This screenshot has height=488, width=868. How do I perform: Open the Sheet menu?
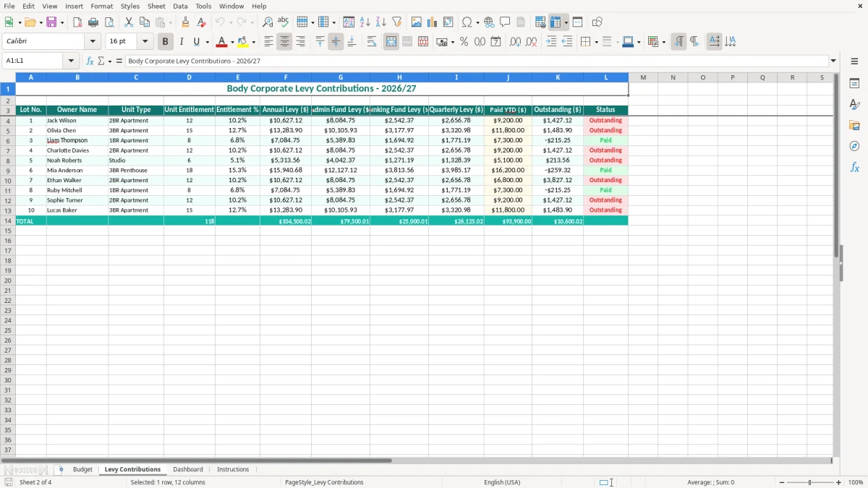[156, 6]
